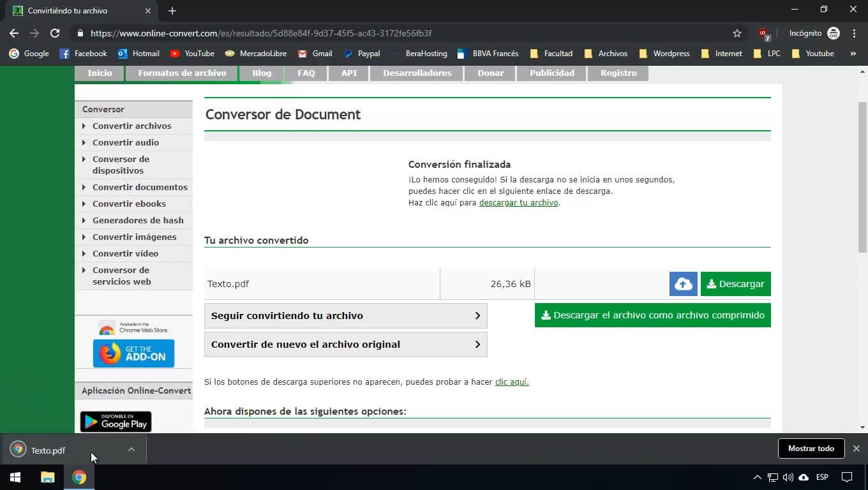
Task: Open the Windows Start menu
Action: (x=15, y=477)
